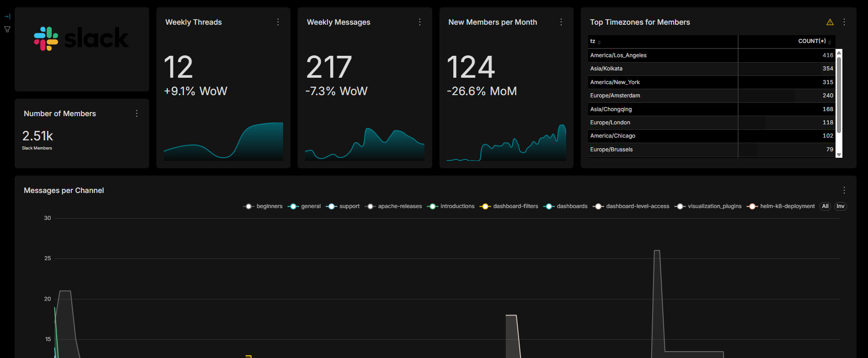Click the Weekly Threads sparkline chart
868x358 pixels.
click(223, 141)
